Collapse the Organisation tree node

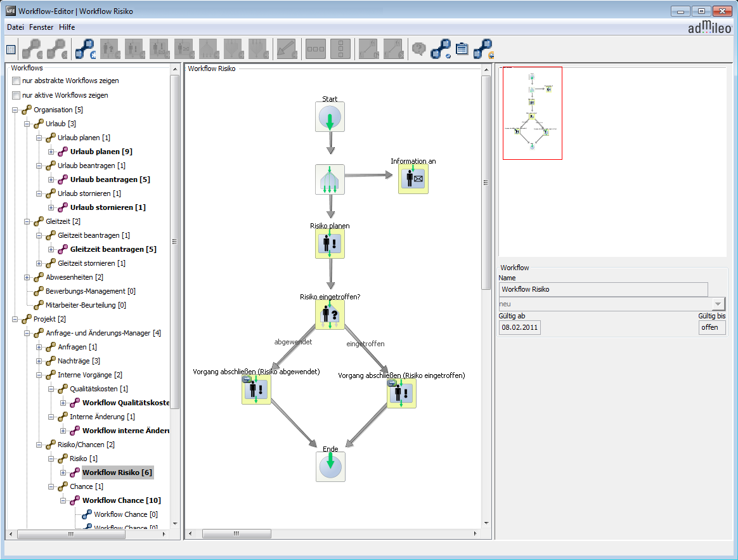(x=15, y=110)
